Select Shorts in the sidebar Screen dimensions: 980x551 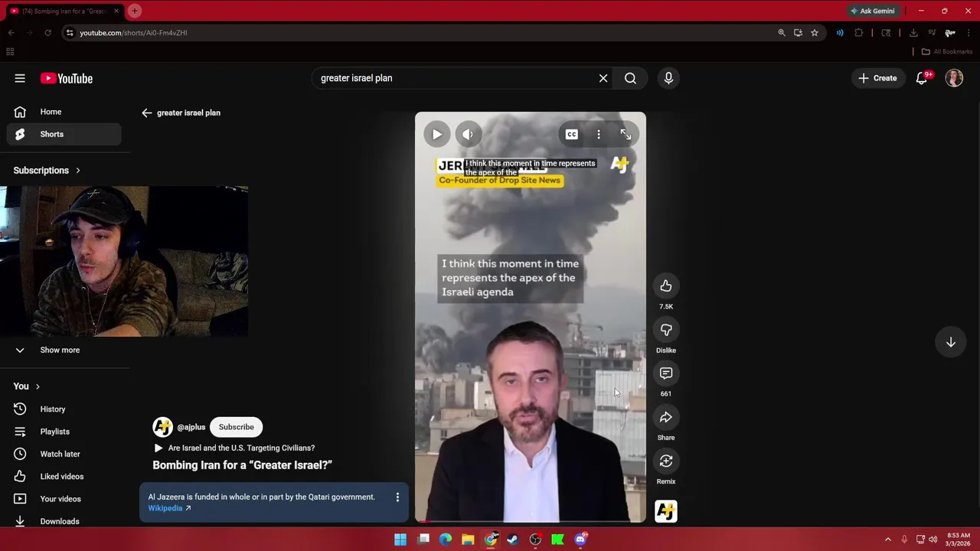coord(64,134)
